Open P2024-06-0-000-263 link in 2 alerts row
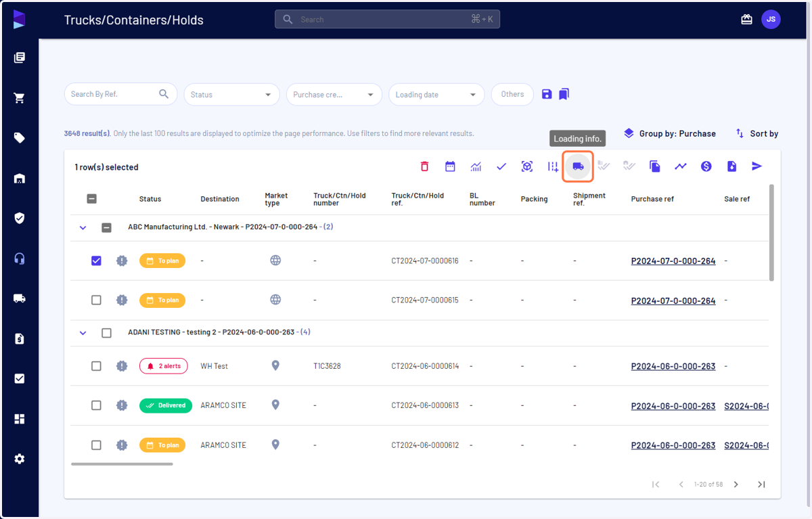812x519 pixels. (x=673, y=366)
